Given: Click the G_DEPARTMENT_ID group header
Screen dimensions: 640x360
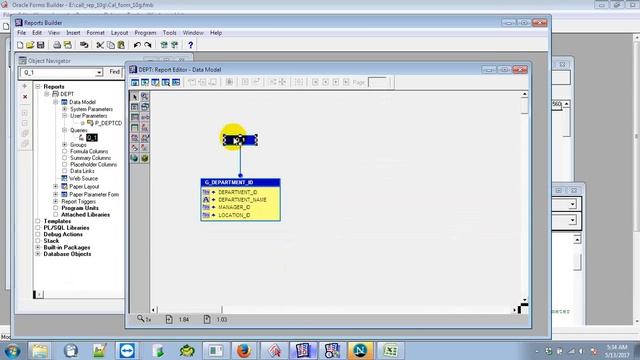Looking at the screenshot, I should pos(240,182).
